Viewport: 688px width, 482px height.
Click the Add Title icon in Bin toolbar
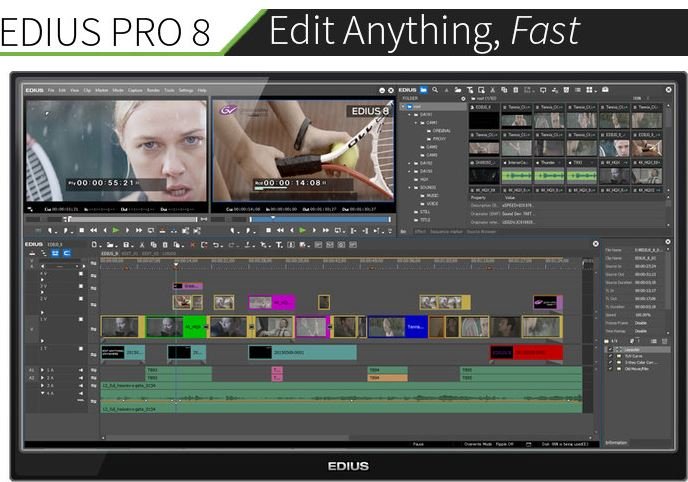click(x=470, y=89)
